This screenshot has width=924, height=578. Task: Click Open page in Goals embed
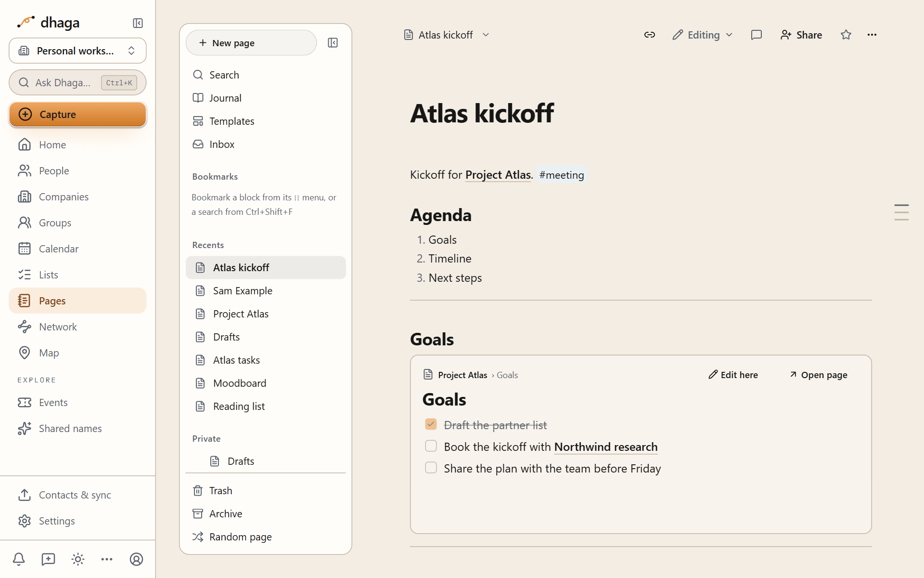click(819, 375)
